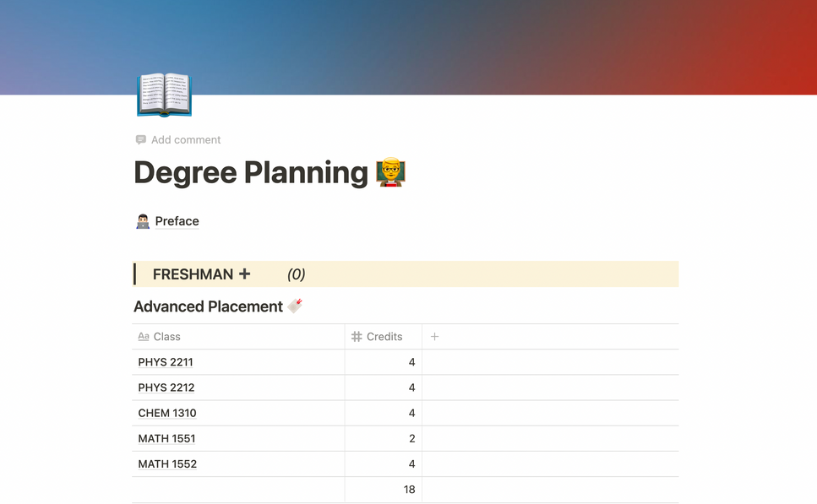Add a new column with the plus header cell

434,336
